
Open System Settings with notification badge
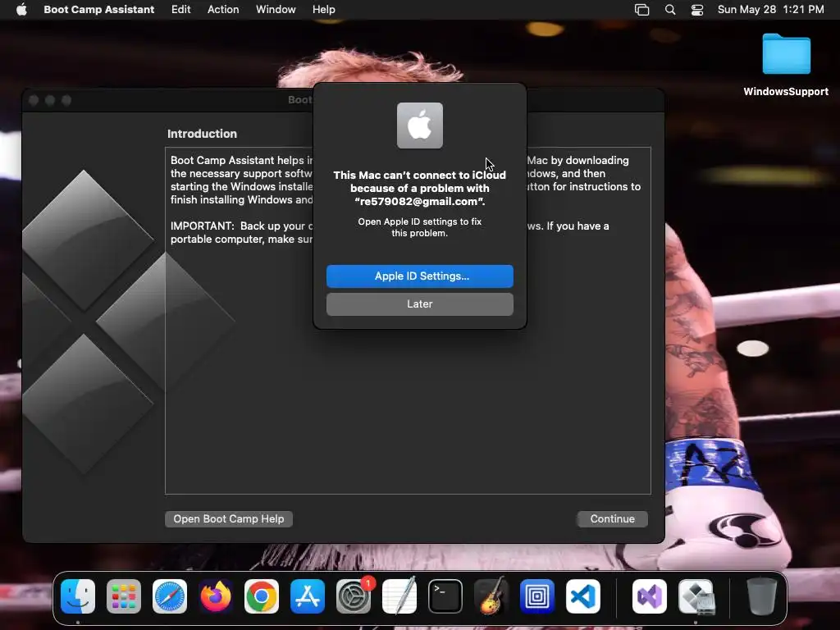click(x=354, y=596)
